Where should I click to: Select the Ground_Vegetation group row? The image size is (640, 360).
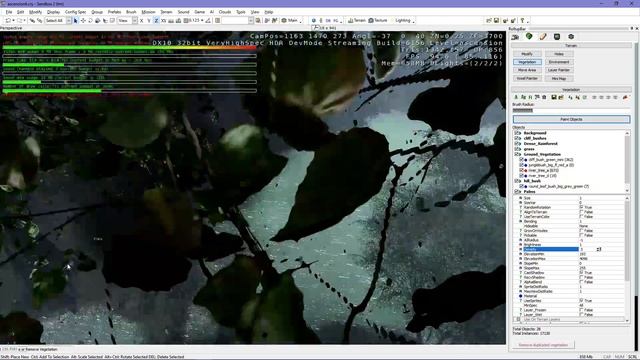[542, 154]
